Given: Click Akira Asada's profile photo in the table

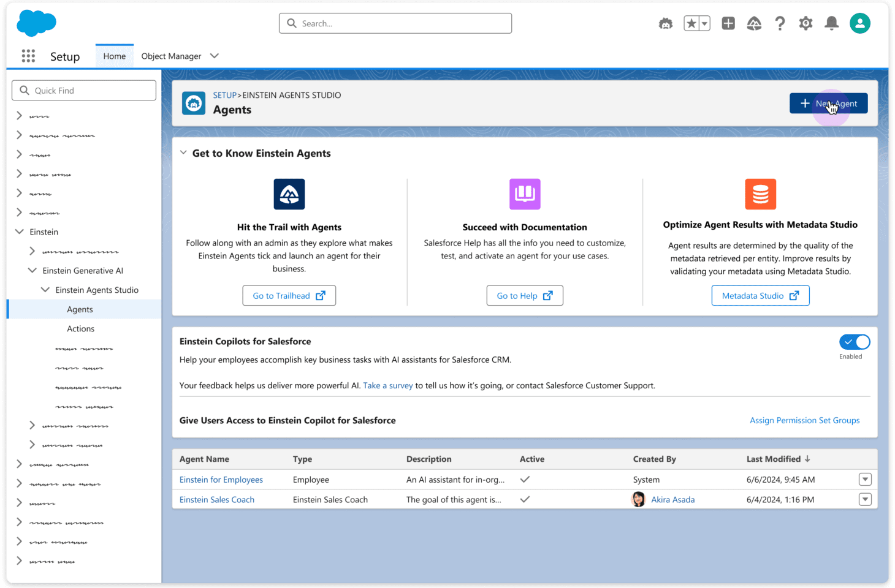Looking at the screenshot, I should (638, 499).
